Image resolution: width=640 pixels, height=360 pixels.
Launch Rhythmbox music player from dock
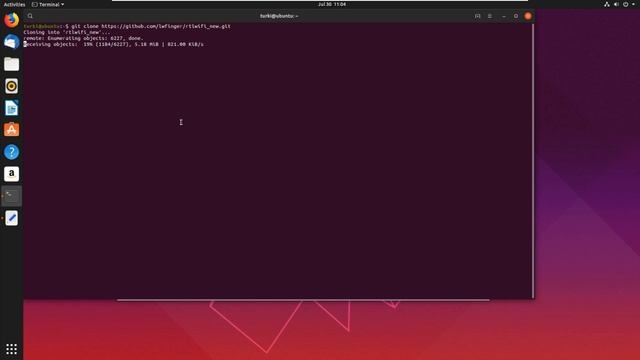(11, 86)
